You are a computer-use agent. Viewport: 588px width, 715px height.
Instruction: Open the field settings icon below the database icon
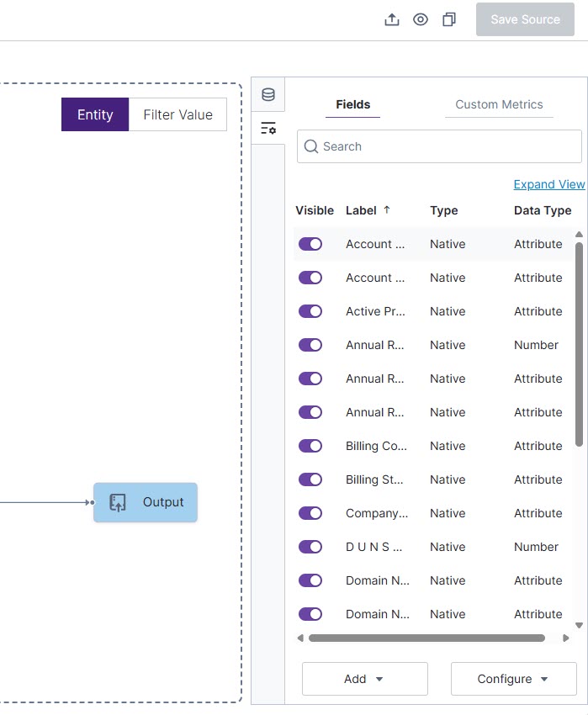(x=268, y=128)
